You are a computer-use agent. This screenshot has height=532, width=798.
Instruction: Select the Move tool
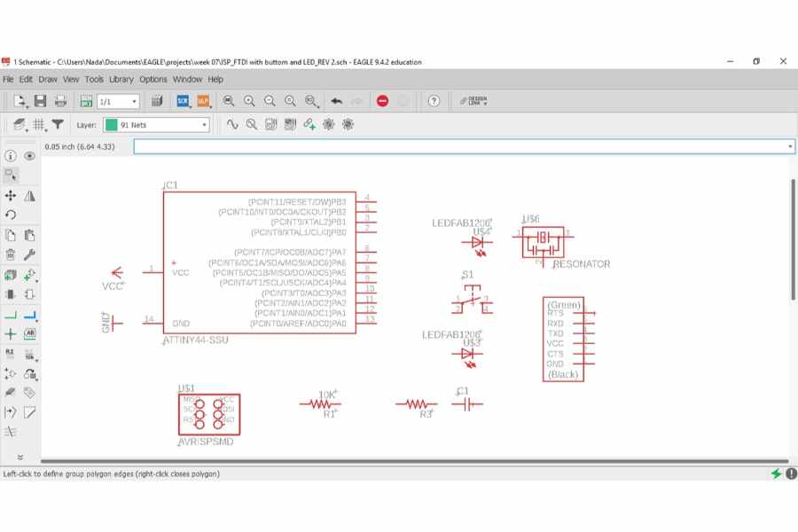tap(10, 195)
